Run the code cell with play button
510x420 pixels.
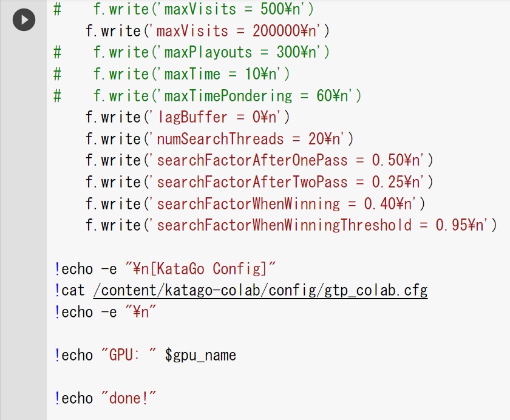coord(24,20)
